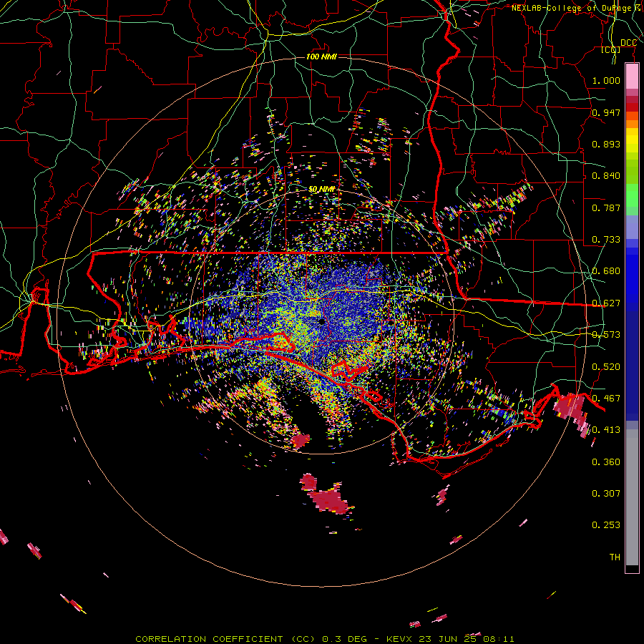Click the 0.733 legend value

pyautogui.click(x=606, y=240)
